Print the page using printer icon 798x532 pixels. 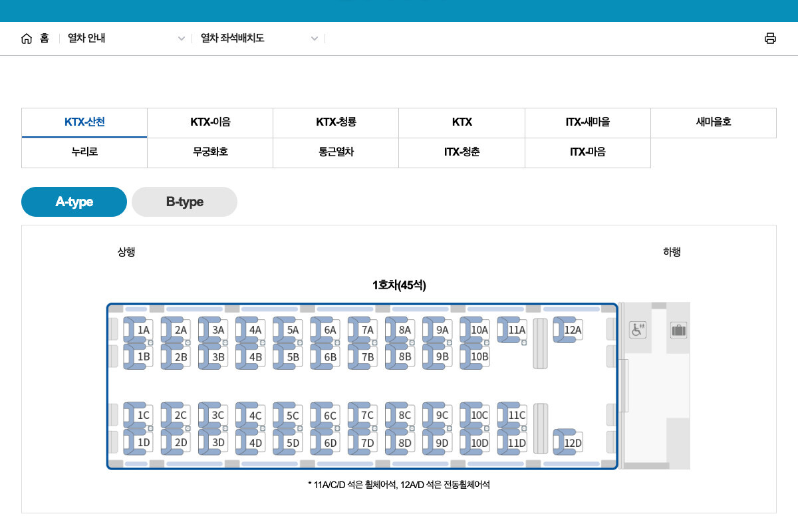click(770, 39)
